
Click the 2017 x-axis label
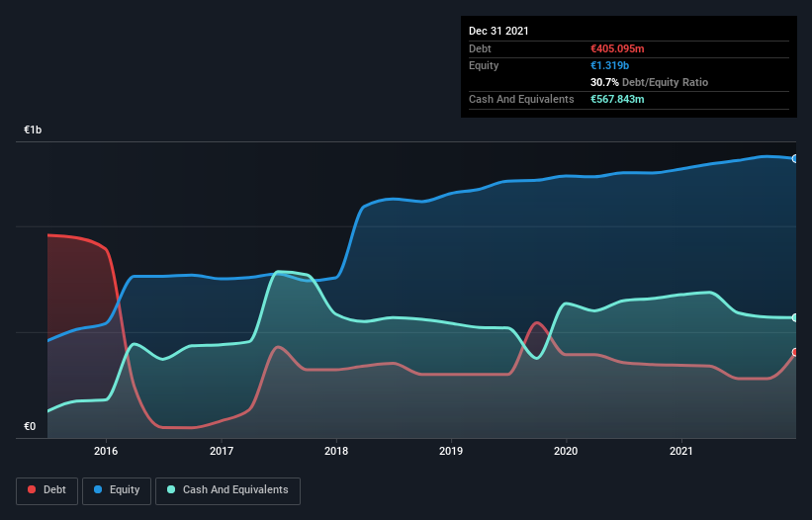click(222, 451)
